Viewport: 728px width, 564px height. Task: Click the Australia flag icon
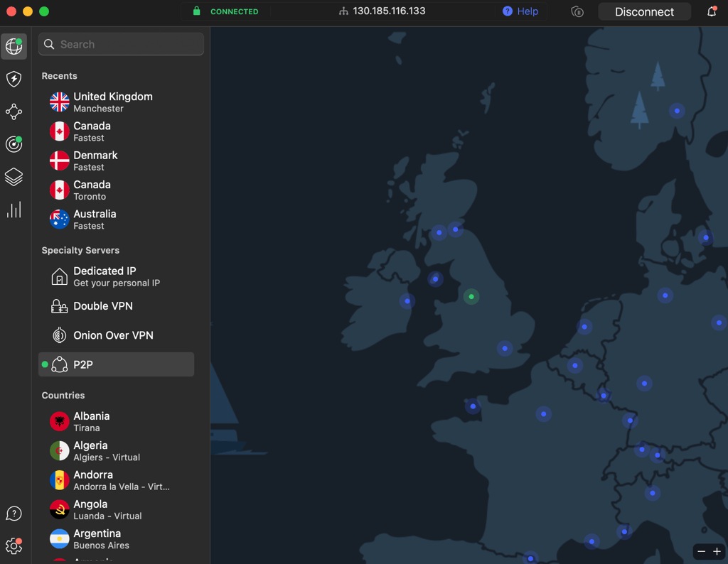(60, 219)
